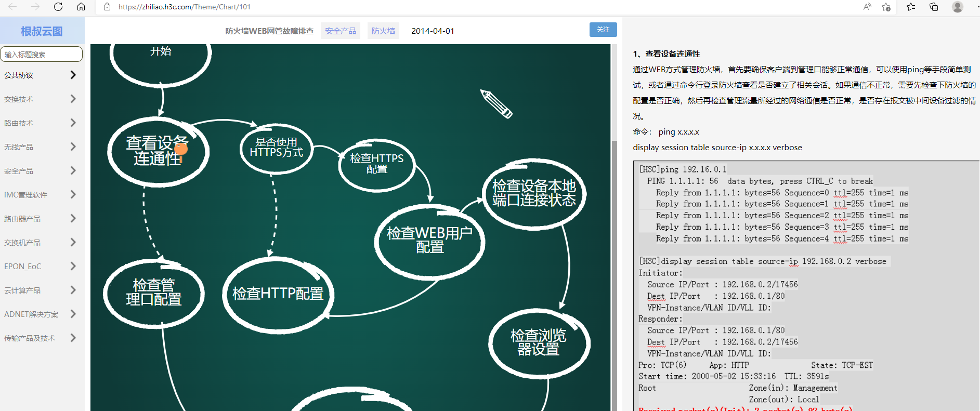Screen dimensions: 980x411
Task: Click the [H3C]ping 192.16.0.1 line
Action: point(683,169)
